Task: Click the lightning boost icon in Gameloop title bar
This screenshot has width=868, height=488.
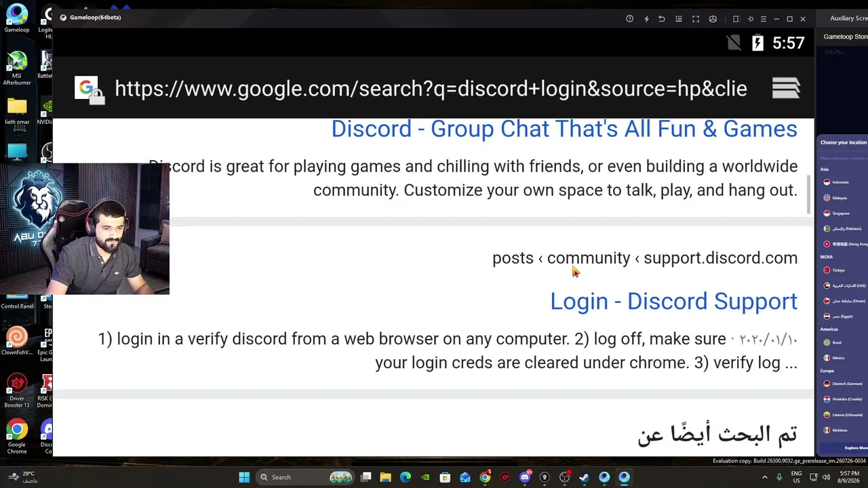Action: [646, 19]
